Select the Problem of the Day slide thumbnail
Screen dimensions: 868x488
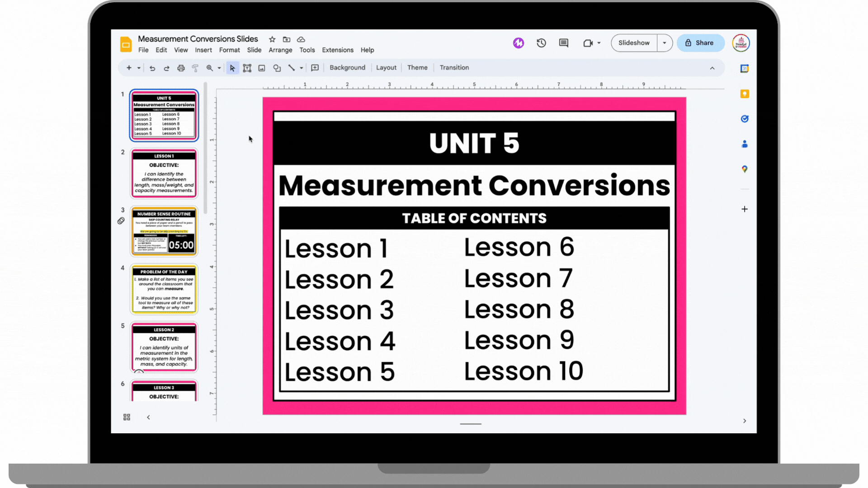click(x=164, y=289)
